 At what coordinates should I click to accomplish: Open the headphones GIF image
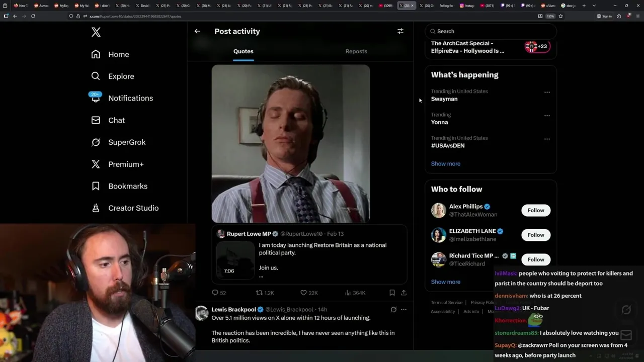(291, 144)
